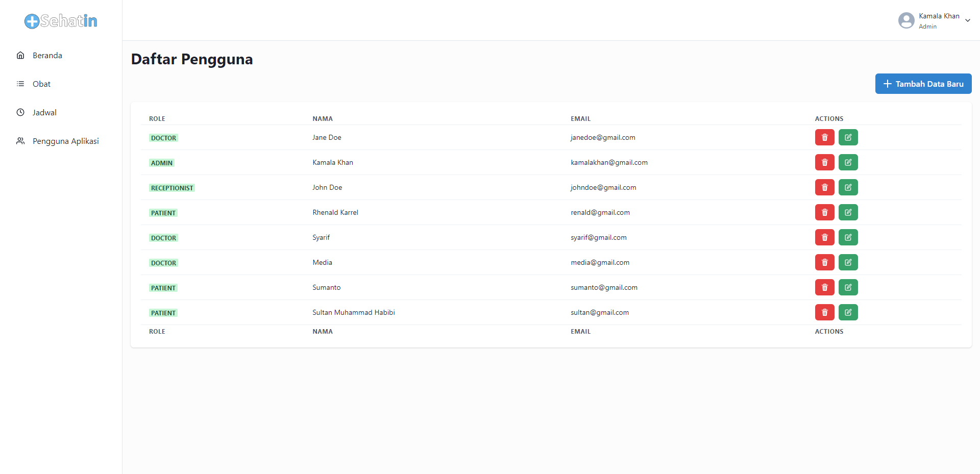Edit Kamala Khan user entry
Screen dimensions: 980x474
click(x=848, y=162)
